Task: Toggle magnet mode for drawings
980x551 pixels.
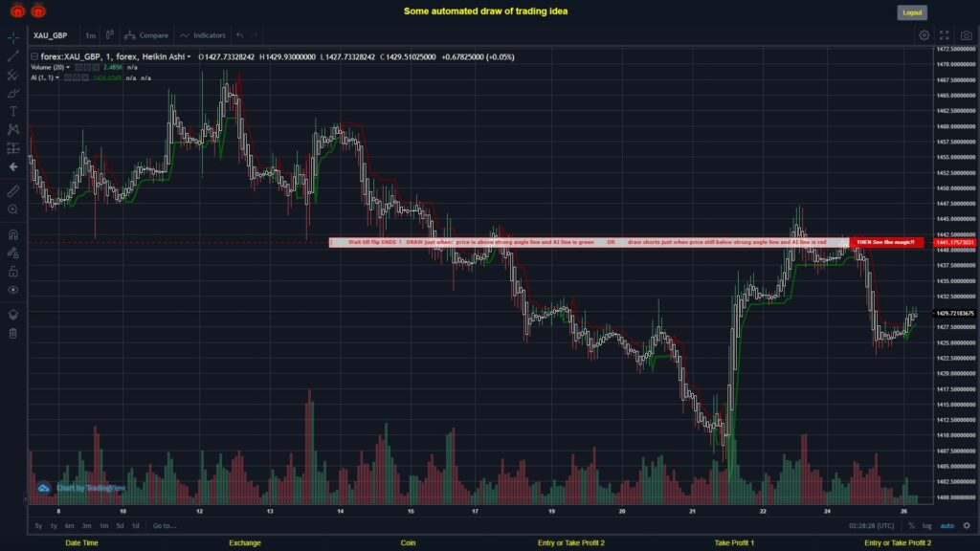Action: pos(13,234)
